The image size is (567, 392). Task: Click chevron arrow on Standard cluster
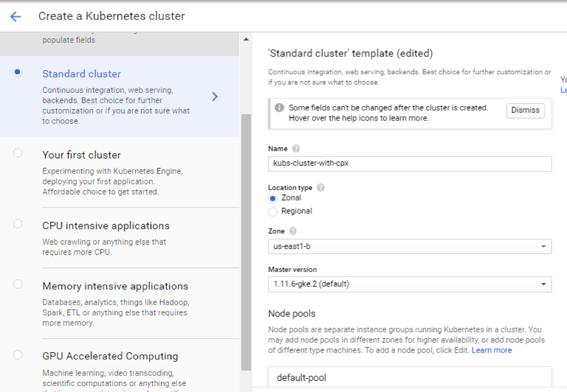click(x=215, y=96)
